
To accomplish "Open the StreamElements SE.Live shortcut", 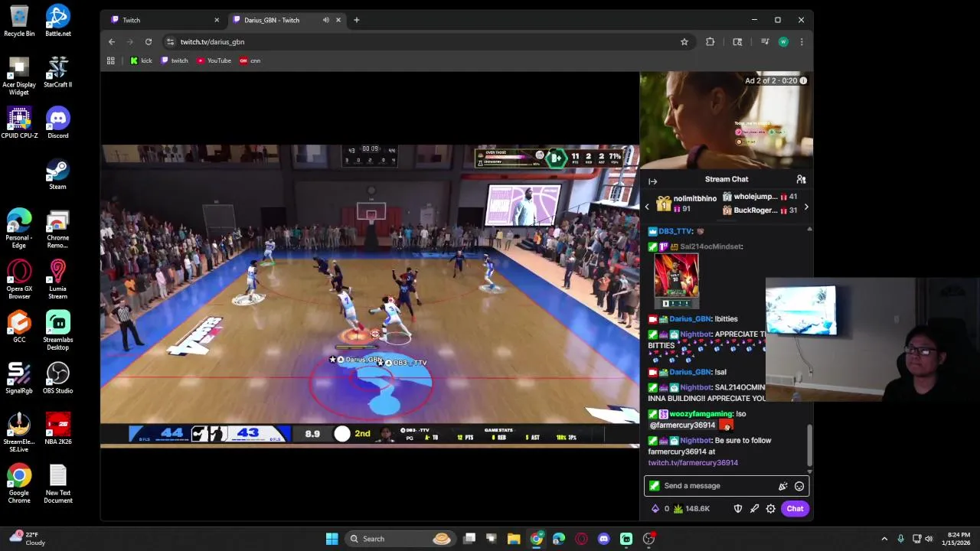I will [19, 432].
